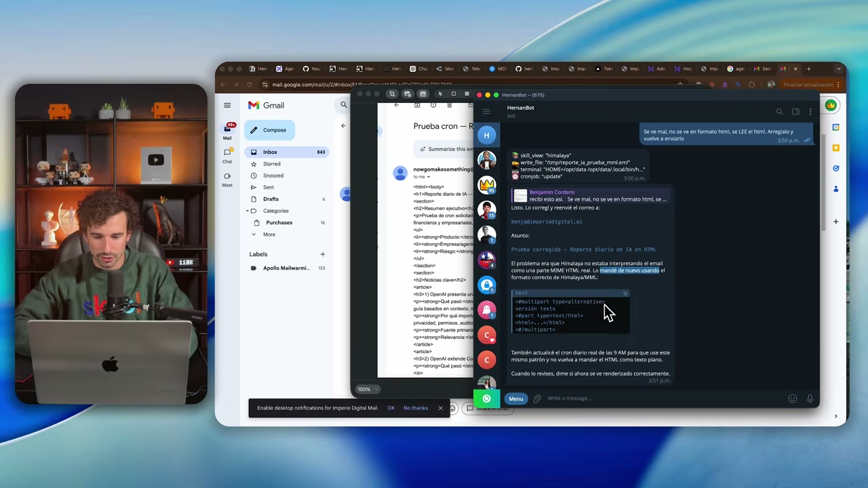Open the 100% zoom level dropdown
This screenshot has width=868, height=488.
coord(368,389)
